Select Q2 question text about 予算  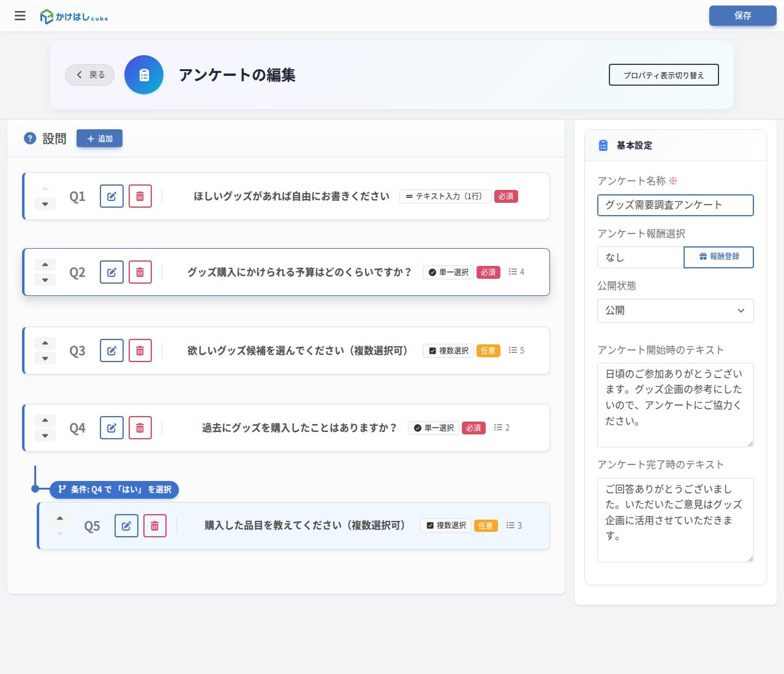(300, 272)
